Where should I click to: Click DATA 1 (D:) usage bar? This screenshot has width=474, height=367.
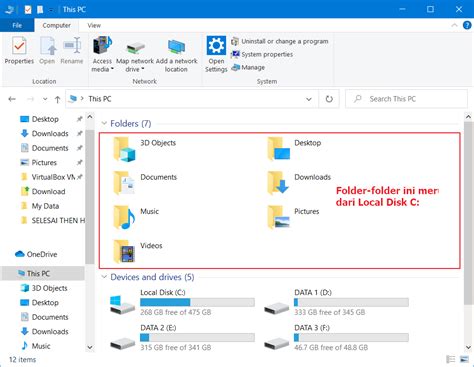point(351,302)
